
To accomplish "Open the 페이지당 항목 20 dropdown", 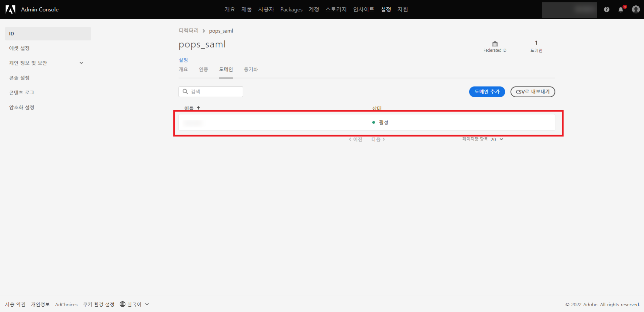I will click(x=497, y=139).
